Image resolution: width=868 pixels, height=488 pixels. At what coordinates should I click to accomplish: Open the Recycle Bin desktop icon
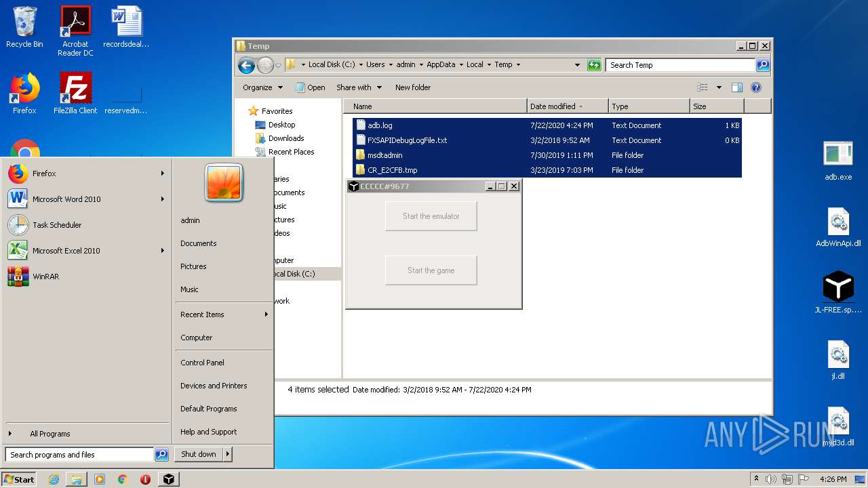tap(24, 27)
